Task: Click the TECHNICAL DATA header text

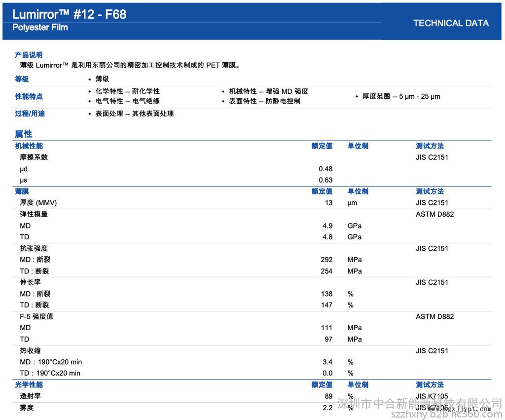Action: pos(451,23)
